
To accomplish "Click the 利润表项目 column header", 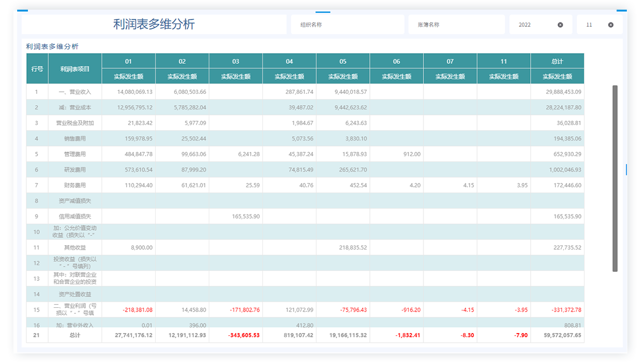I will pos(75,69).
